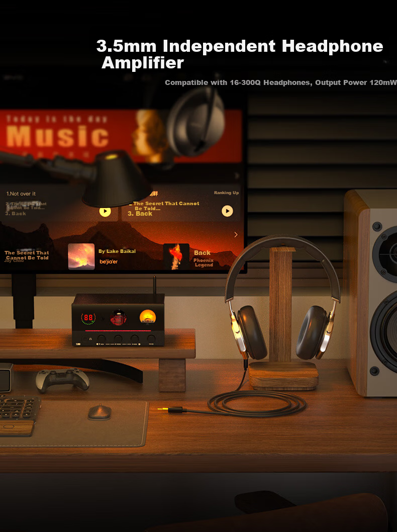Click the play button under Ranking Up
This screenshot has width=397, height=532.
227,211
